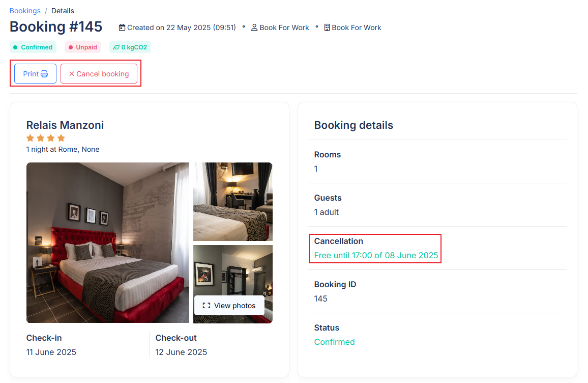Click the Details breadcrumb item

tap(63, 11)
